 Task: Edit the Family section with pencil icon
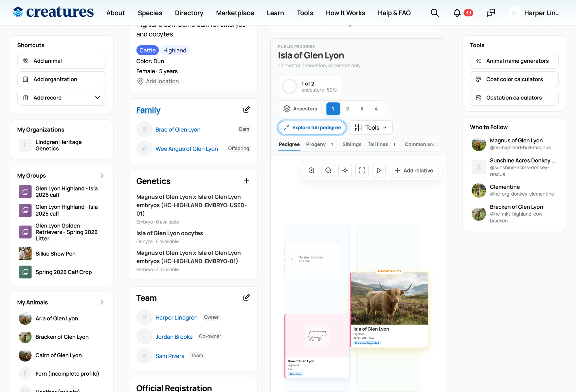tap(246, 110)
